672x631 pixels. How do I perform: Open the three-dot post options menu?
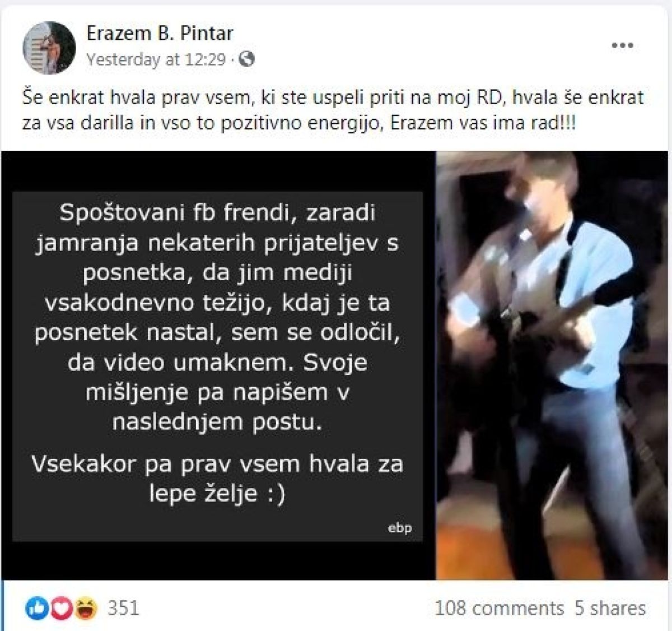tap(622, 46)
